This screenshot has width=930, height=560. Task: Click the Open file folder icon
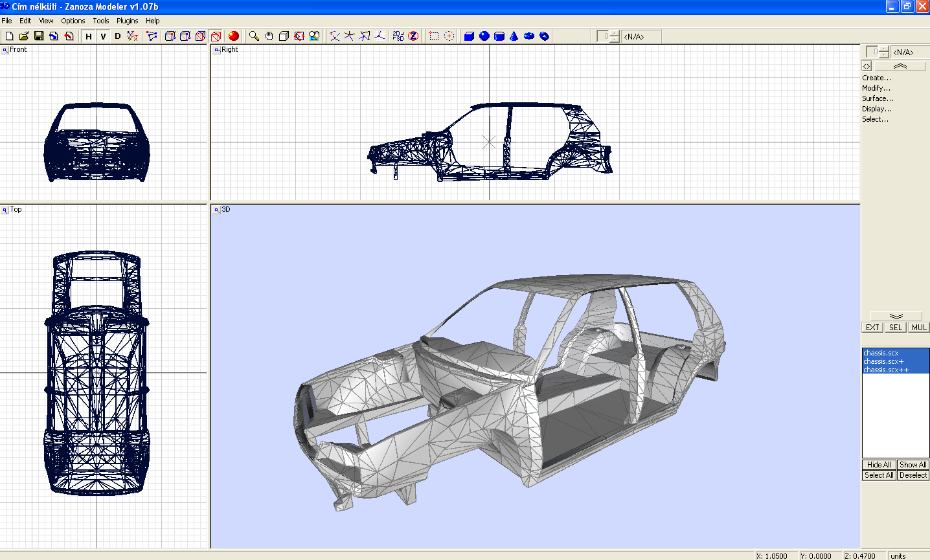(24, 36)
